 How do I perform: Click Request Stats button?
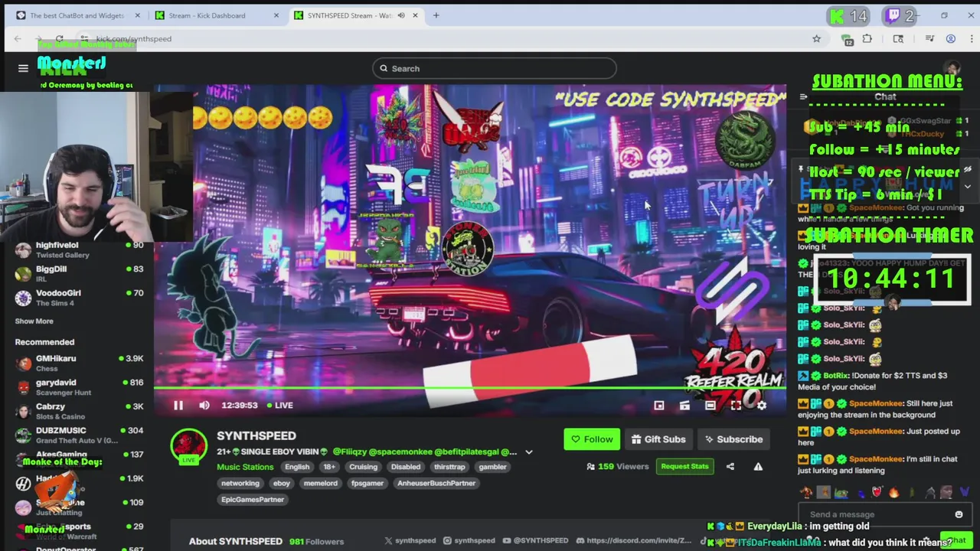coord(684,466)
